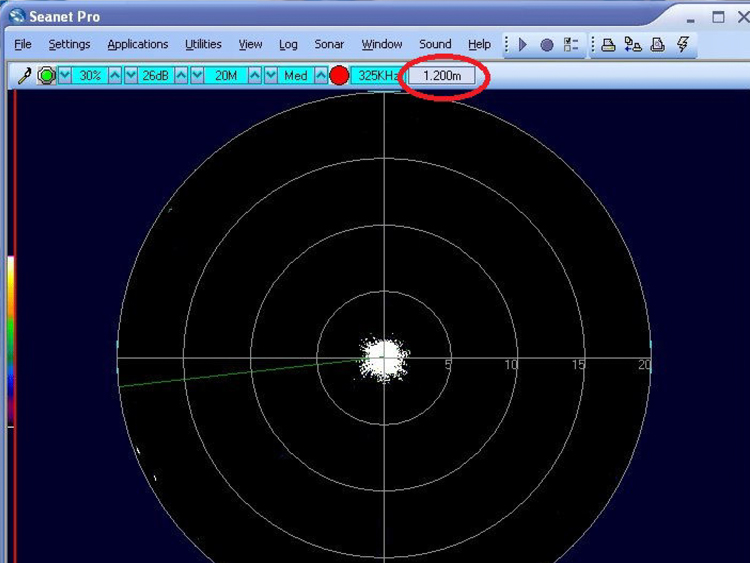Click the lightning bolt toolbar icon
750x563 pixels.
point(683,44)
